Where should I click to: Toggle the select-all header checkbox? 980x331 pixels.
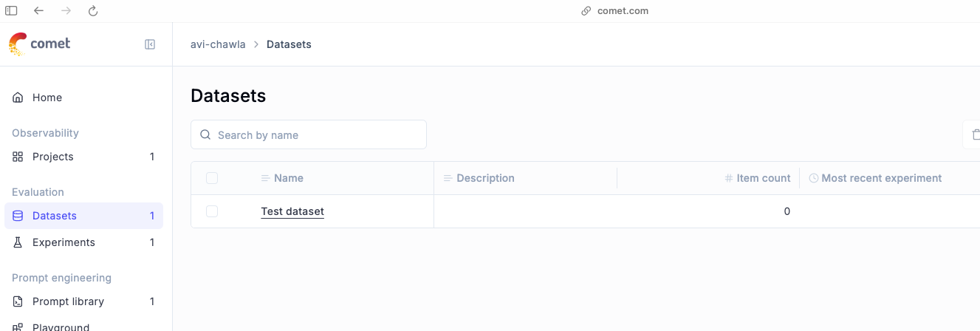click(x=212, y=178)
